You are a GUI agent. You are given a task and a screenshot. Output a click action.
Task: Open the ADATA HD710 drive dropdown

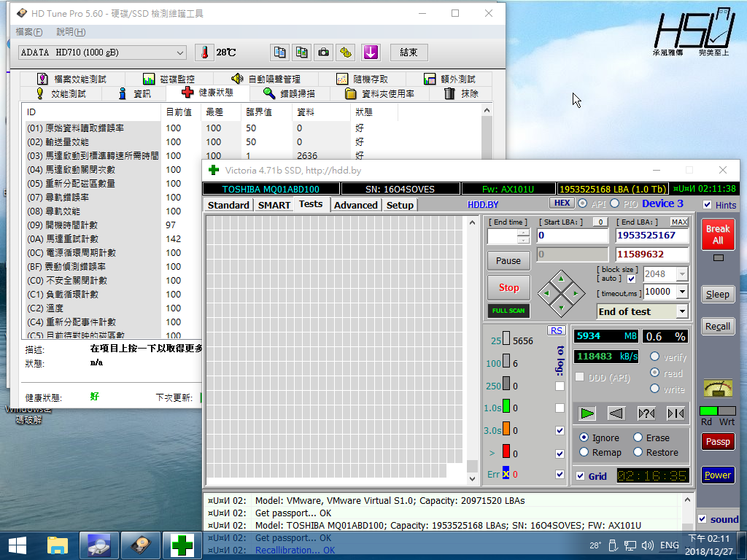[180, 52]
